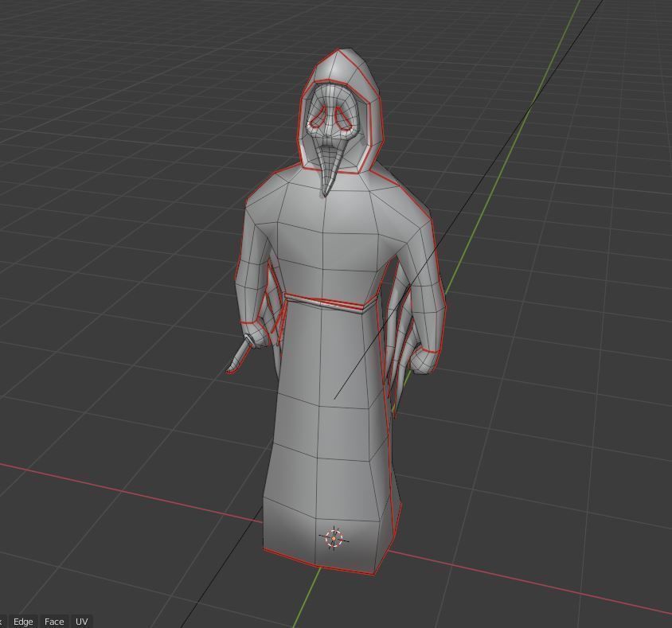The image size is (672, 628).
Task: Click the 3D cursor crosshair on the robe
Action: 334,539
